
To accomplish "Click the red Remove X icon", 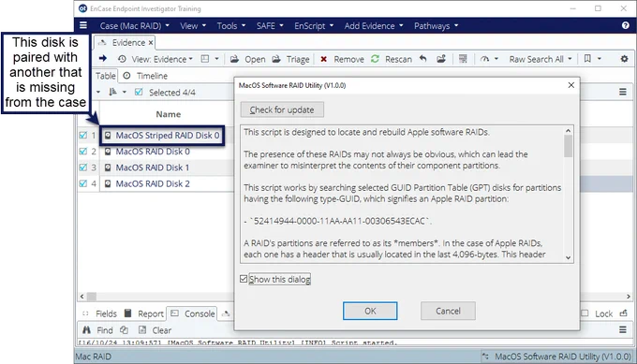I will point(324,59).
